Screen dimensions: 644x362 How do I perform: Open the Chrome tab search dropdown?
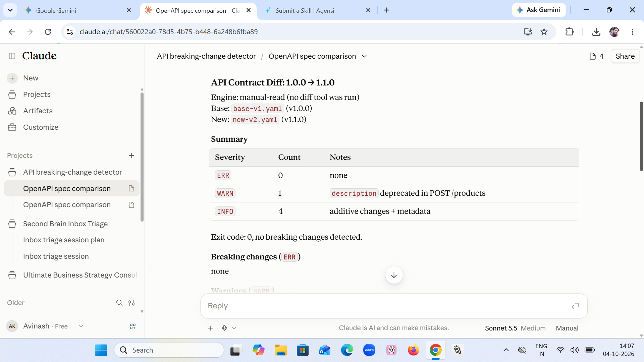pyautogui.click(x=10, y=10)
